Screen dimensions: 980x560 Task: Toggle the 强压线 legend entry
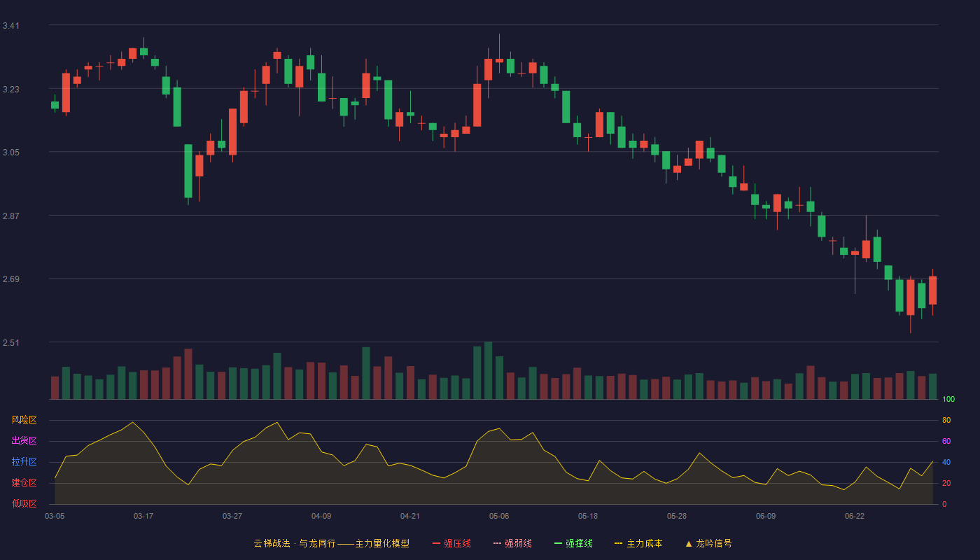tap(451, 543)
